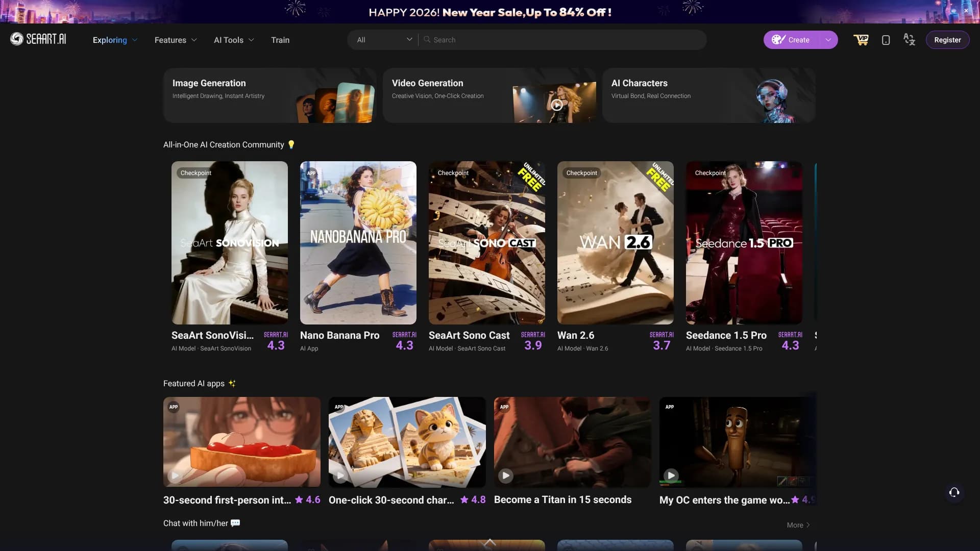Viewport: 980px width, 551px height.
Task: Open the SeaArt SonoVision title link
Action: click(212, 335)
